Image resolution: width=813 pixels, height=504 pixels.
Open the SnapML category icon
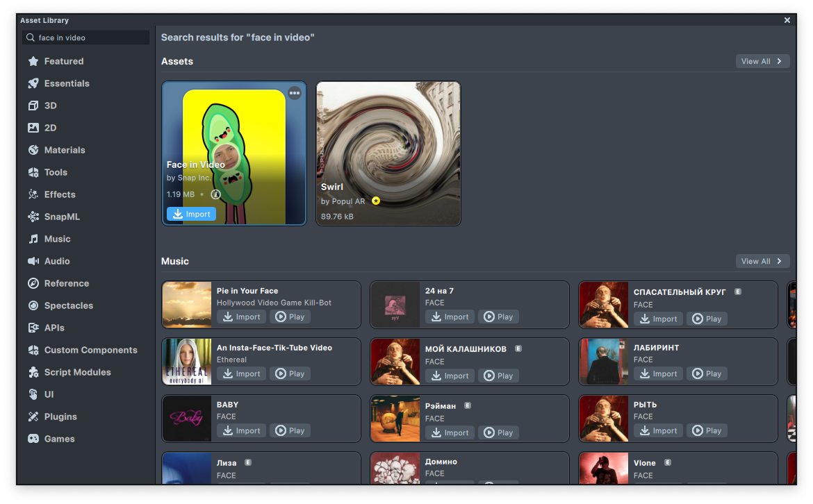click(x=33, y=217)
